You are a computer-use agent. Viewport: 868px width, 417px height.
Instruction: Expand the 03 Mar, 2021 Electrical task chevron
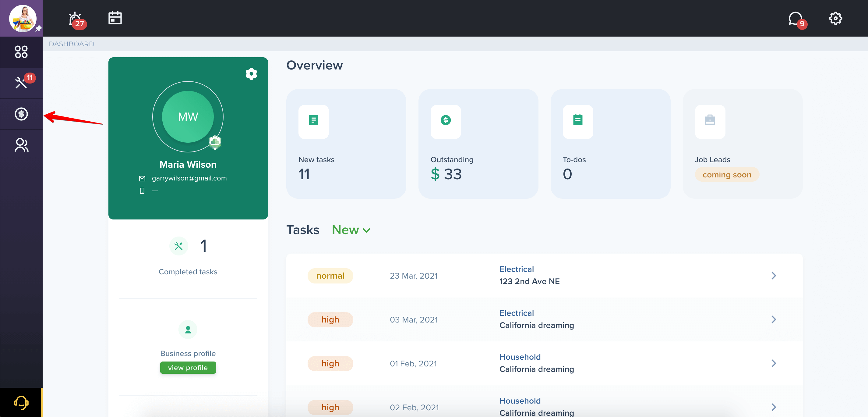(774, 319)
